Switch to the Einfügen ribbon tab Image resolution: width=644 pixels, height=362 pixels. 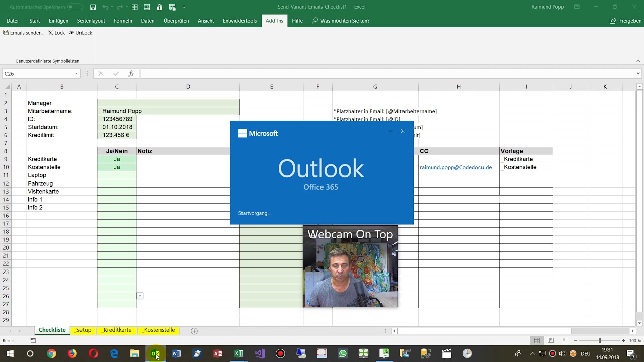(x=59, y=21)
